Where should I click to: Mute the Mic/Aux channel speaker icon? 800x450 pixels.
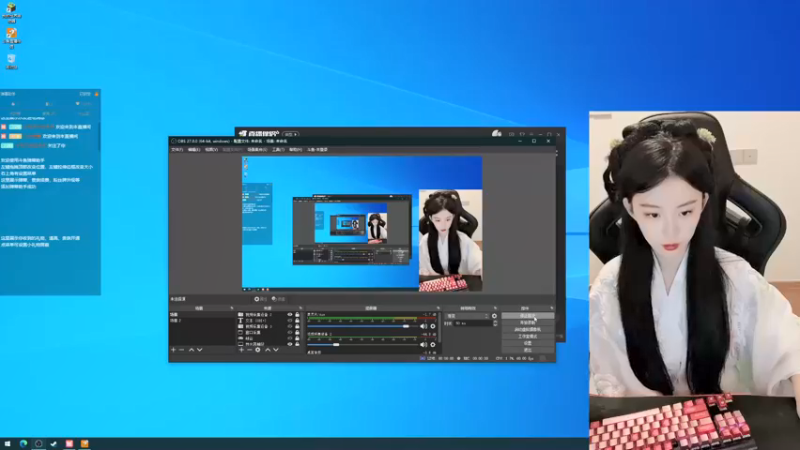coord(423,326)
